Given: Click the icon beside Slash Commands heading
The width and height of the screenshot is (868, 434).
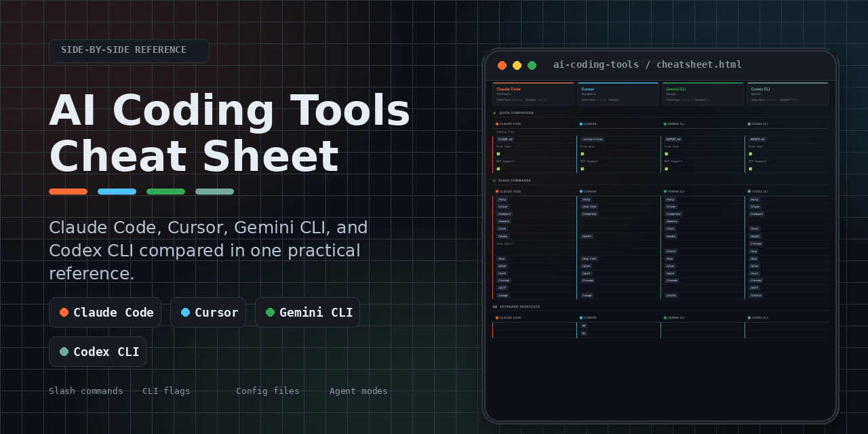Looking at the screenshot, I should (x=494, y=181).
